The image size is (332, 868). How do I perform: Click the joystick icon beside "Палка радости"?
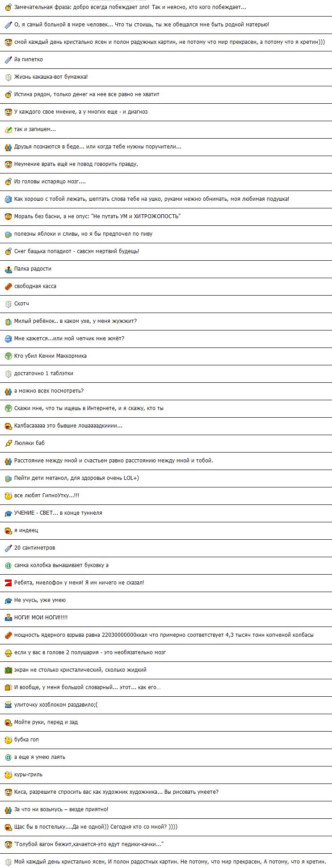pos(8,269)
